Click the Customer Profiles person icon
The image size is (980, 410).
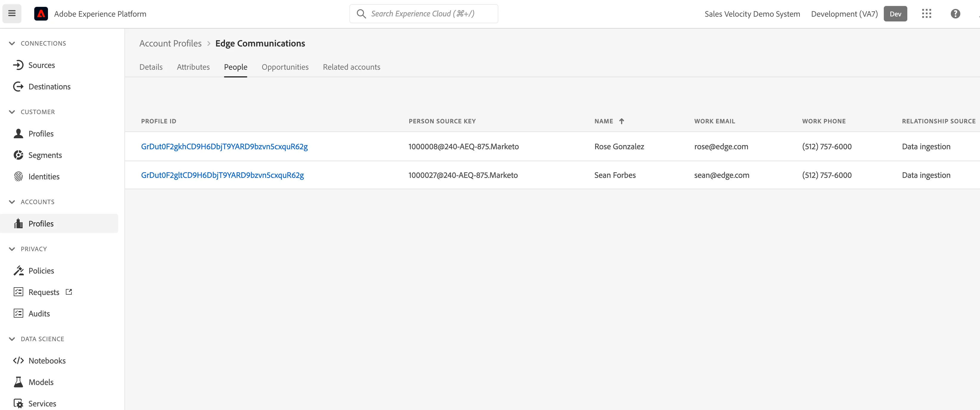[18, 133]
